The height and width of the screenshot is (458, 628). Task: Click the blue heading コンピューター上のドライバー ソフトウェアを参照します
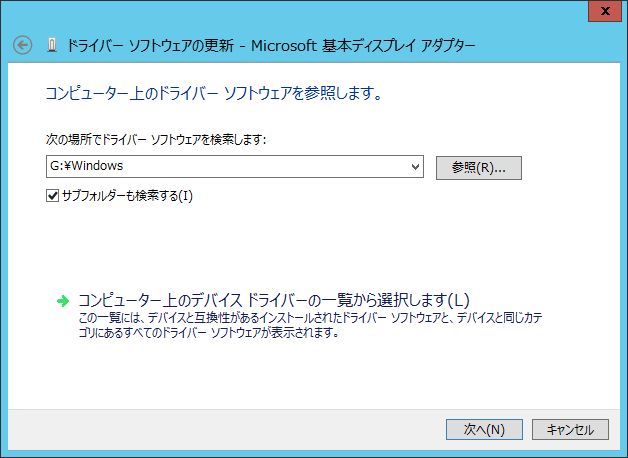tap(214, 93)
